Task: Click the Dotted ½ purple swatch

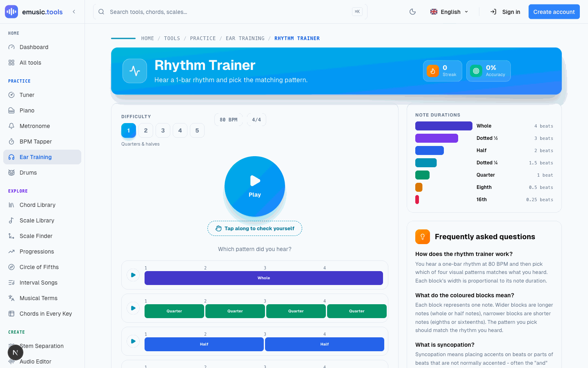Action: pos(437,138)
